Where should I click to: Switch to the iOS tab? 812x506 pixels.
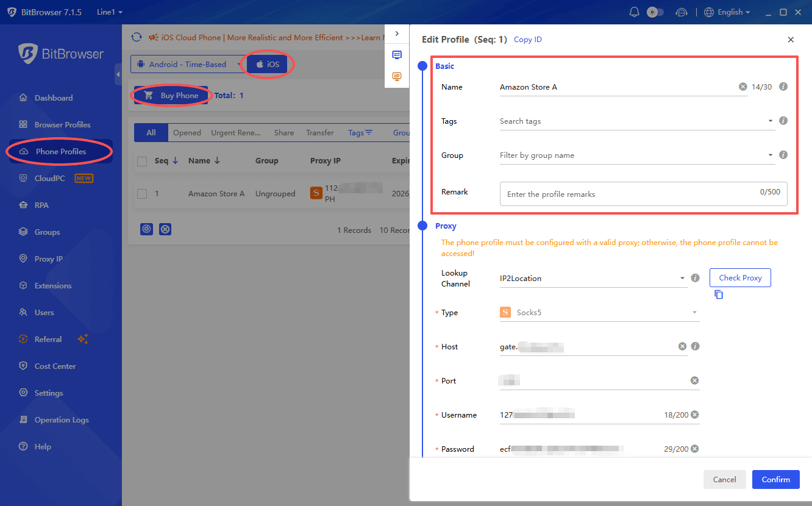pyautogui.click(x=268, y=64)
